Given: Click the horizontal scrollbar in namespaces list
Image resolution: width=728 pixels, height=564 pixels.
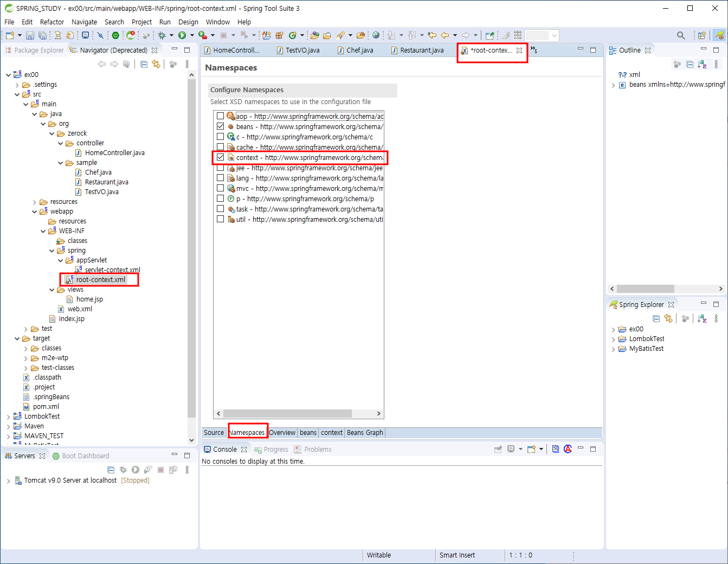Looking at the screenshot, I should tap(287, 413).
